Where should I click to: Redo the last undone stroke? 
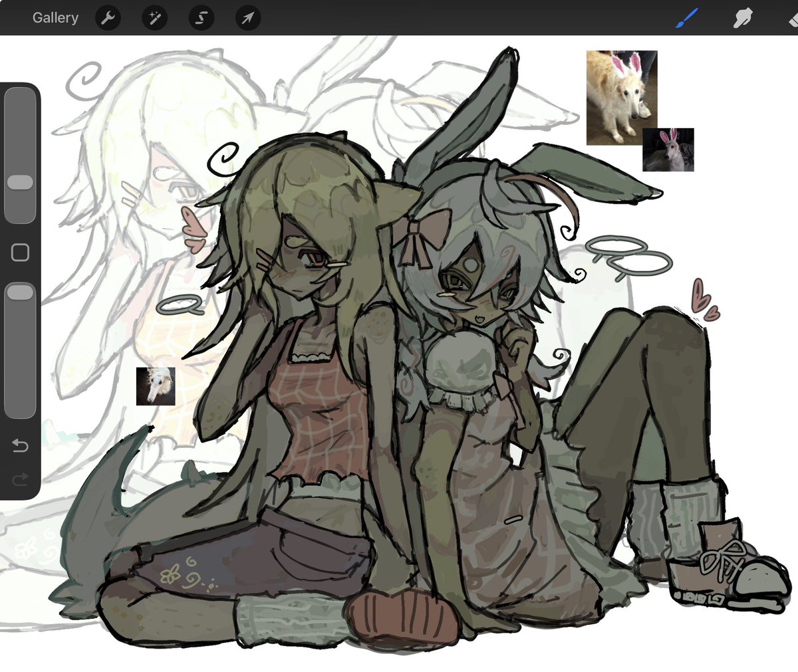click(x=20, y=479)
